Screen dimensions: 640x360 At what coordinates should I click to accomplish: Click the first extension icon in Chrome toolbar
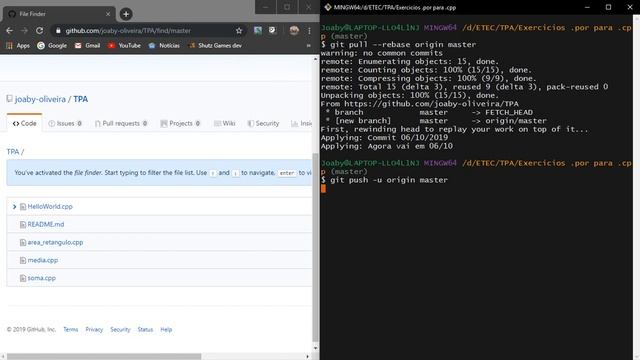tap(258, 31)
